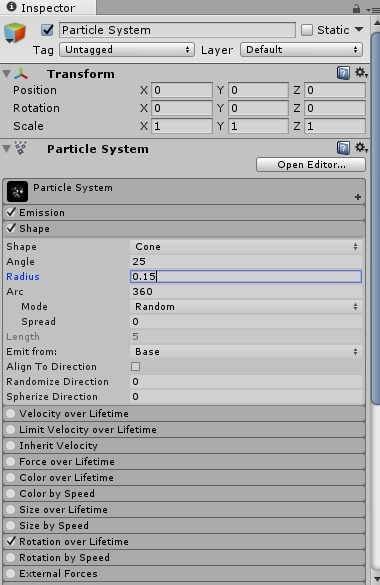Click the Randomize Direction value field
The width and height of the screenshot is (380, 585).
point(246,381)
